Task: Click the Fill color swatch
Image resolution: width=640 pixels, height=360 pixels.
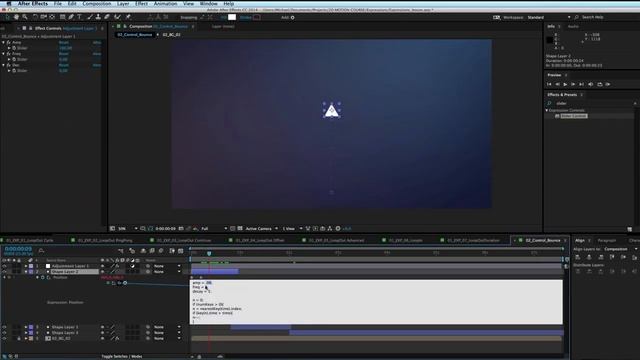Action: click(x=232, y=18)
